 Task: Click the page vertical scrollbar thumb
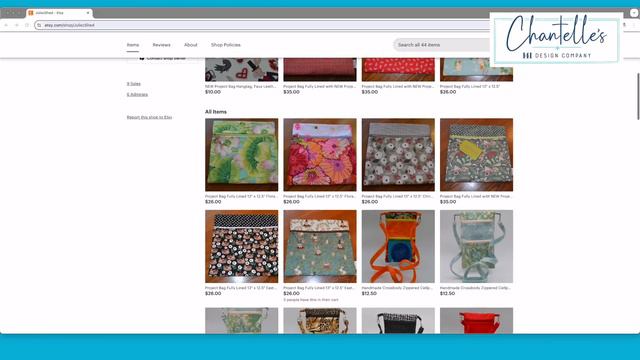point(638,96)
